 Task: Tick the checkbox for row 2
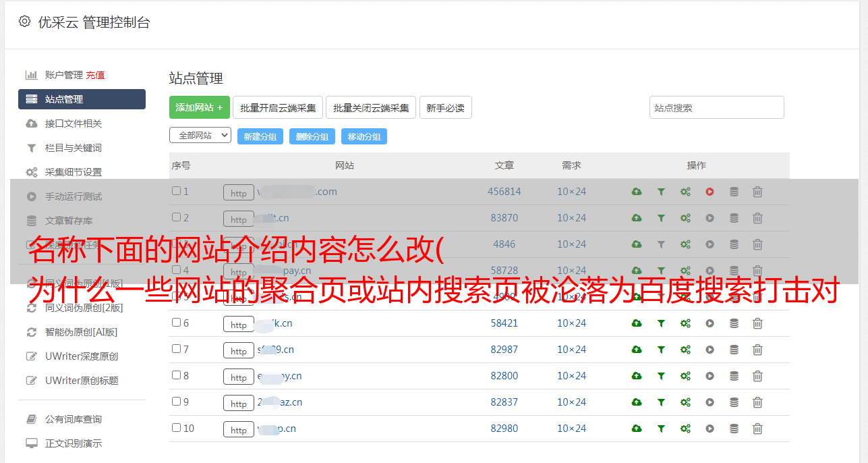[176, 217]
